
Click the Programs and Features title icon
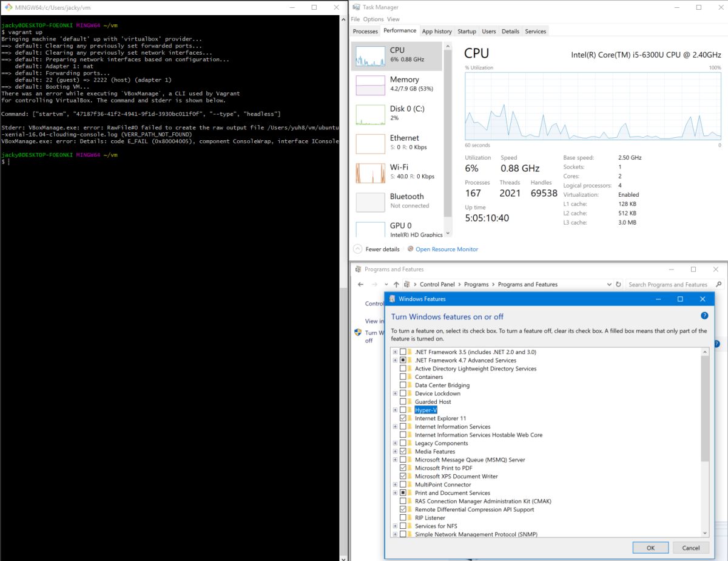[359, 269]
